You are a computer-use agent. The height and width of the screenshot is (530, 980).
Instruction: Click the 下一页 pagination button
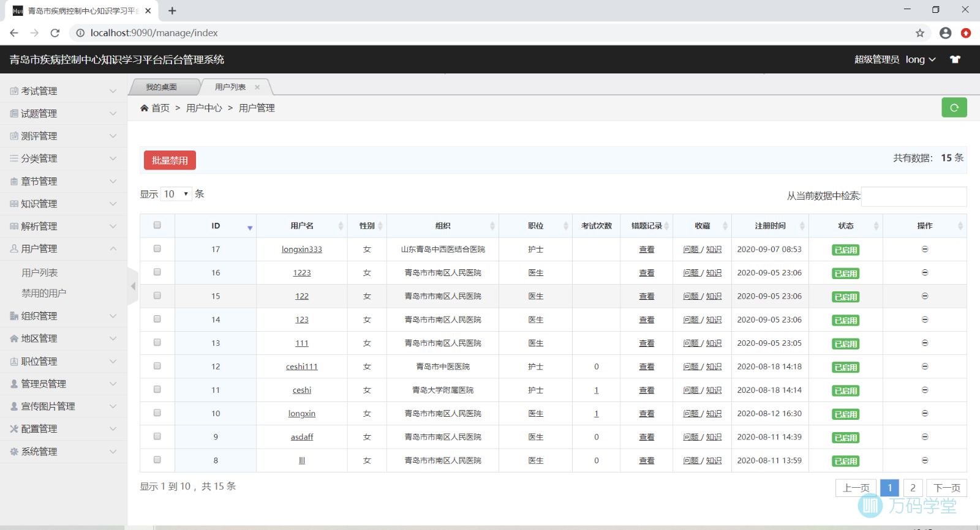[947, 488]
